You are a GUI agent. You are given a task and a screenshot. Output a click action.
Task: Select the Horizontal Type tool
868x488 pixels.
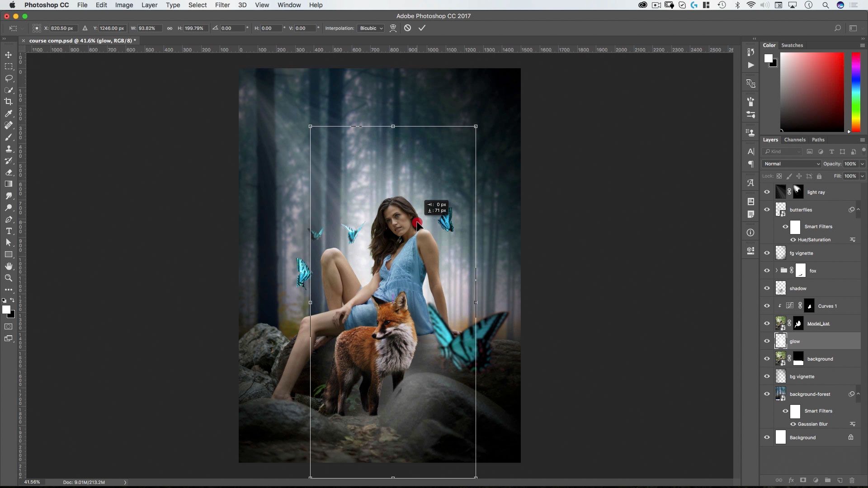(9, 231)
